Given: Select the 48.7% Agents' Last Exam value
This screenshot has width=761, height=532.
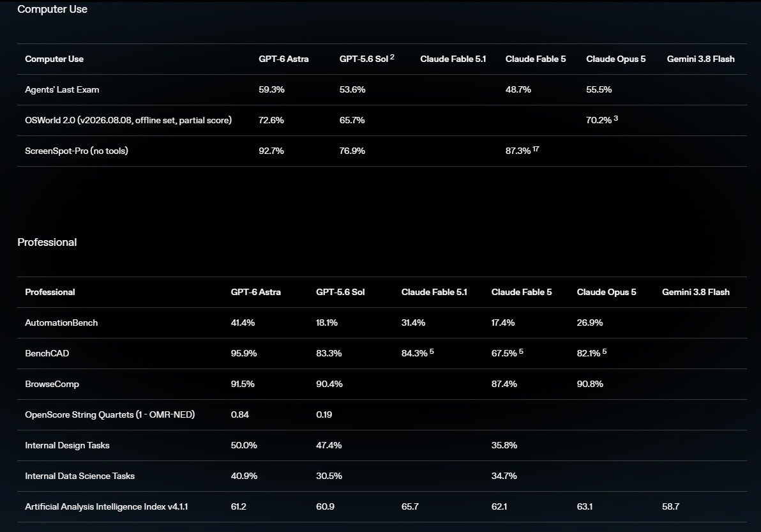Looking at the screenshot, I should 518,90.
